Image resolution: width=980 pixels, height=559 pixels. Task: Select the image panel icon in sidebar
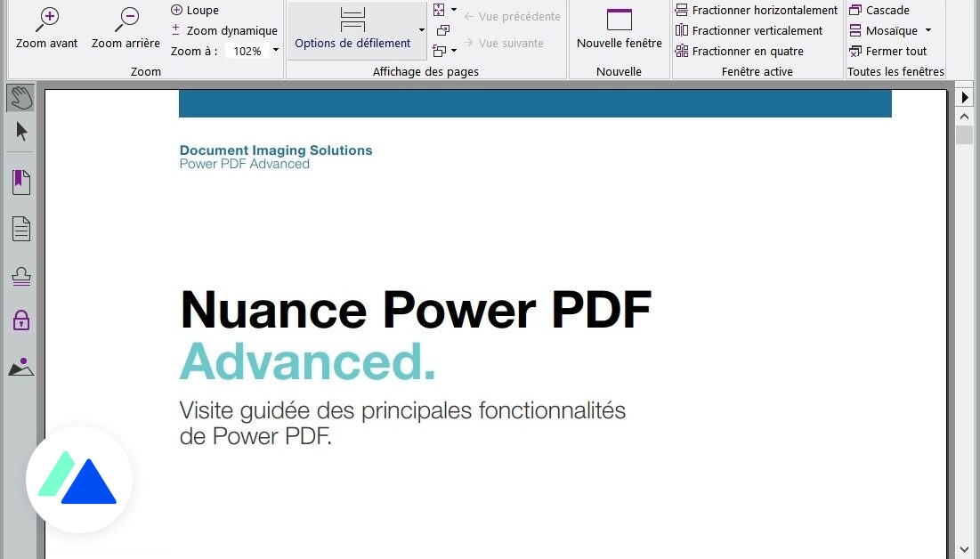pos(20,367)
